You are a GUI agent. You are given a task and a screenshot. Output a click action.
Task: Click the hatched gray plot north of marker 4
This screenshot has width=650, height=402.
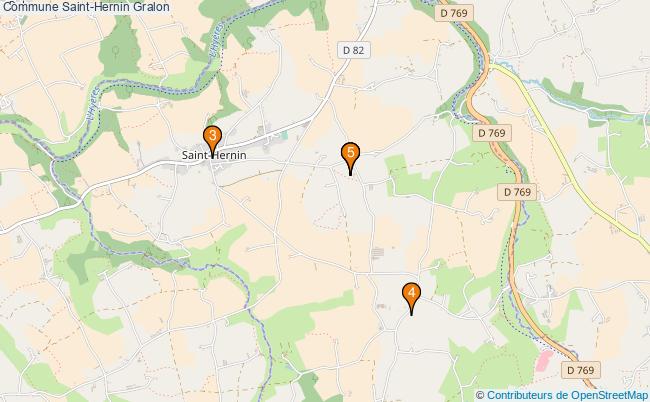(x=377, y=252)
